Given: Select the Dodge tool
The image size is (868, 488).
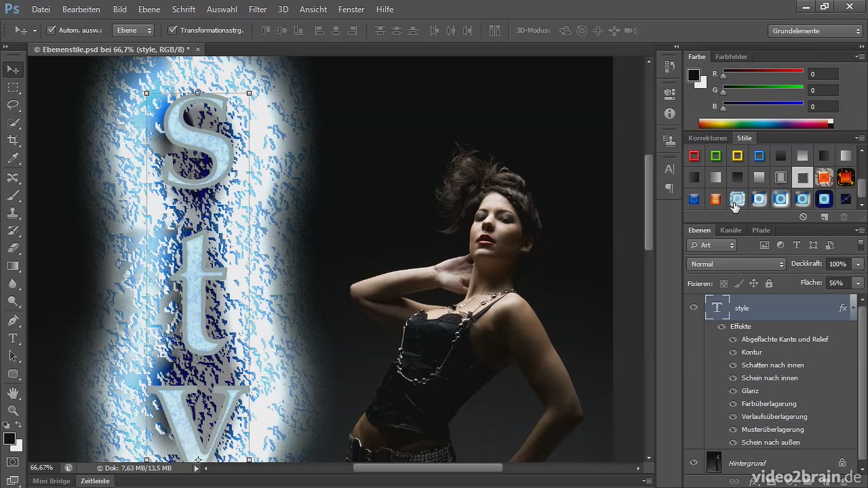Looking at the screenshot, I should (13, 301).
